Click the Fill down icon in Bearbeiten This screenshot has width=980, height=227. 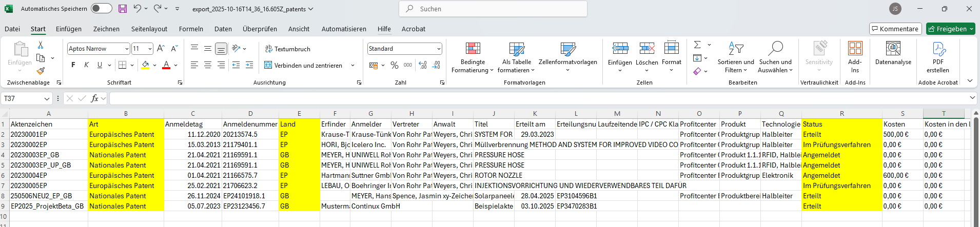(697, 58)
